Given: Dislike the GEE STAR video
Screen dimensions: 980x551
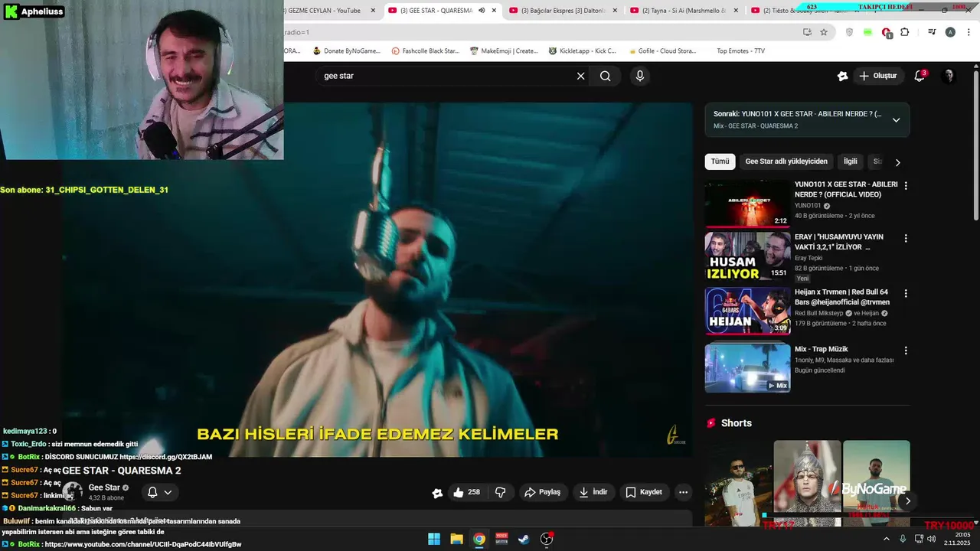Looking at the screenshot, I should tap(501, 492).
